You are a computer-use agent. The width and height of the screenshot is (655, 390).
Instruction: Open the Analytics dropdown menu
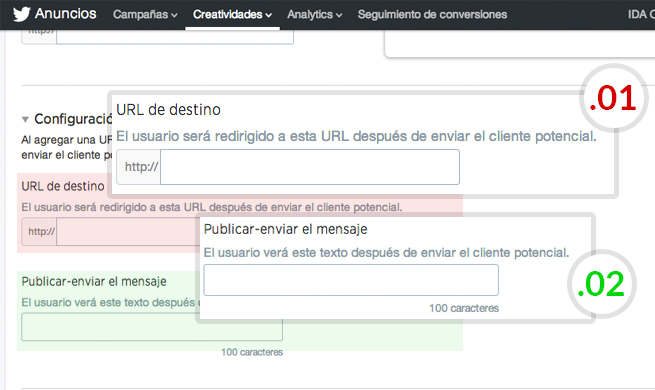[315, 15]
